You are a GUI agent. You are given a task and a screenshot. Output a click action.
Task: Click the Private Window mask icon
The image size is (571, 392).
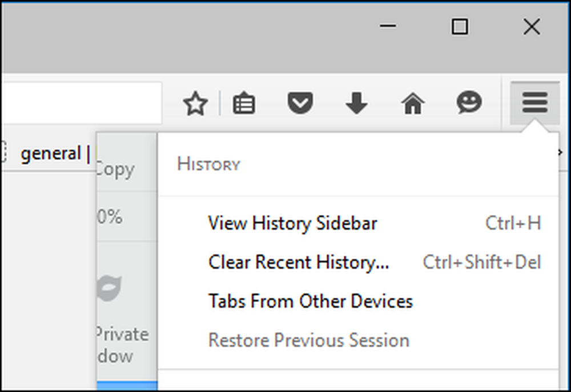(x=109, y=288)
